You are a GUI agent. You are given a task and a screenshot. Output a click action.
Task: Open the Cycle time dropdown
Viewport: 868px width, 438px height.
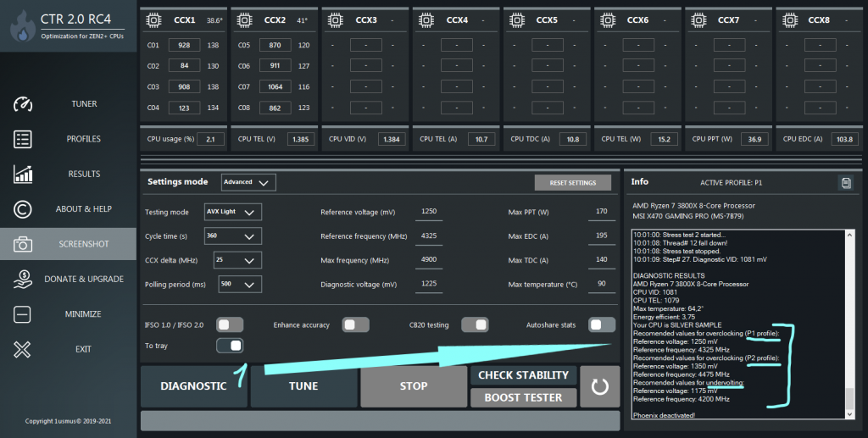click(x=232, y=236)
